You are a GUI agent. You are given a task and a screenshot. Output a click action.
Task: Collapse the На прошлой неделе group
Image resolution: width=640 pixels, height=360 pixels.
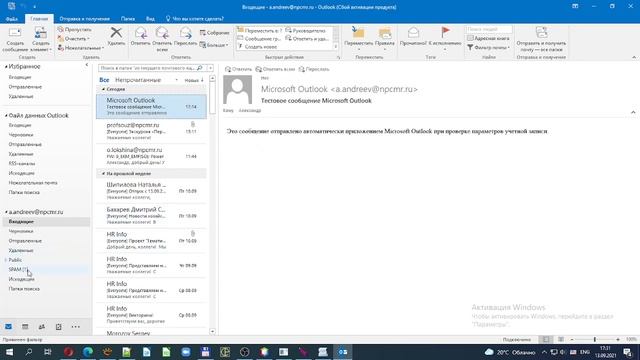coord(103,173)
